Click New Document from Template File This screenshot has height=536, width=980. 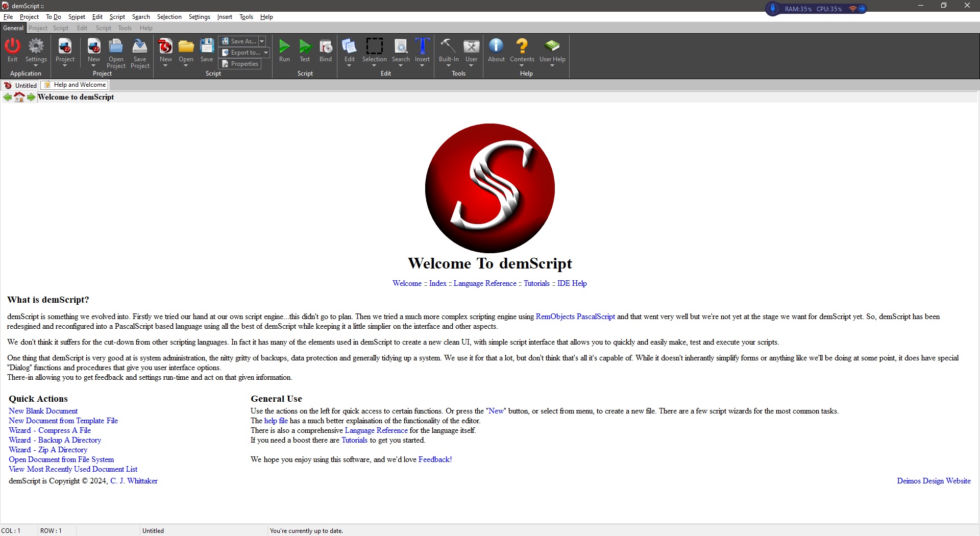pyautogui.click(x=63, y=421)
